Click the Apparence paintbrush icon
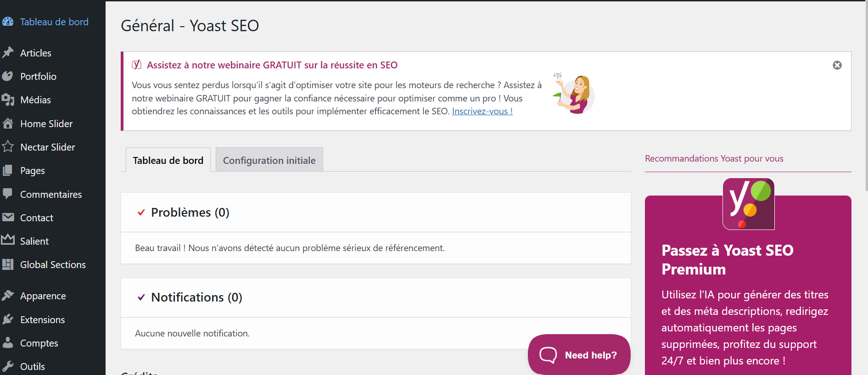 click(x=8, y=296)
